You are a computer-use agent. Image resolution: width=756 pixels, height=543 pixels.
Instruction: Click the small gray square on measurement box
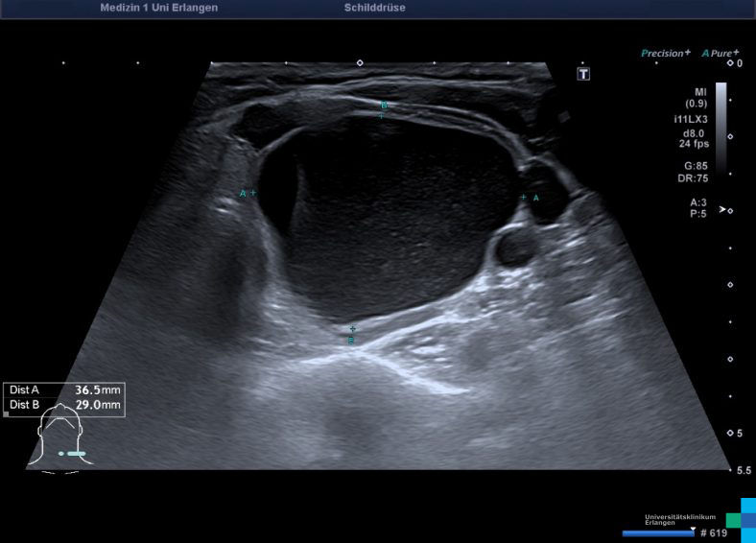tap(7, 414)
